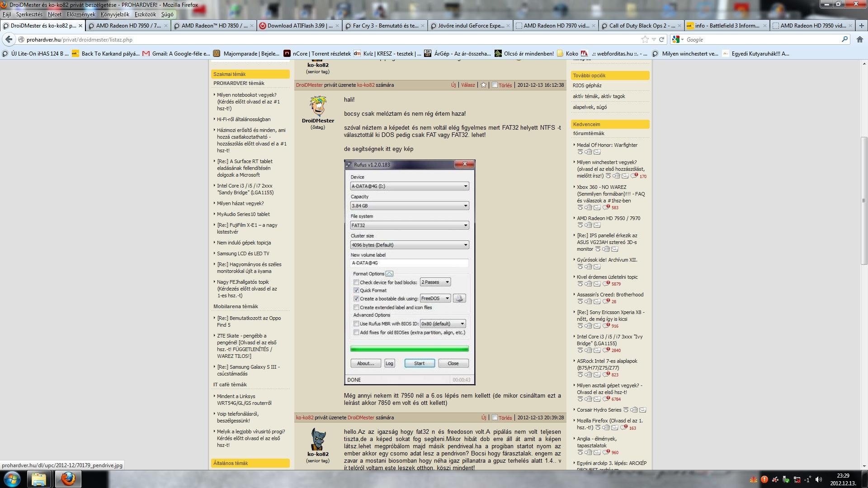
Task: Click the green Rufus progress bar
Action: pos(410,348)
